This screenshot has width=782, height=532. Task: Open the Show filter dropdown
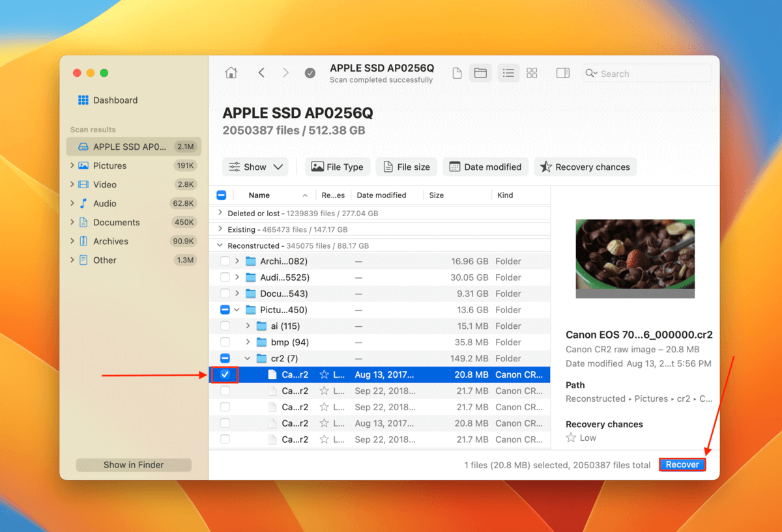(x=255, y=167)
